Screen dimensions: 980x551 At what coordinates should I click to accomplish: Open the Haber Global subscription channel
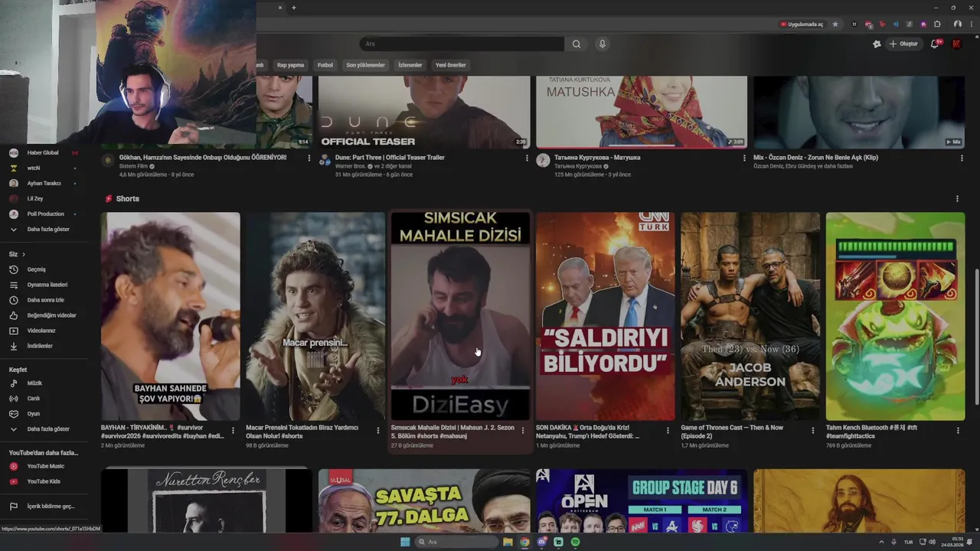(x=44, y=152)
